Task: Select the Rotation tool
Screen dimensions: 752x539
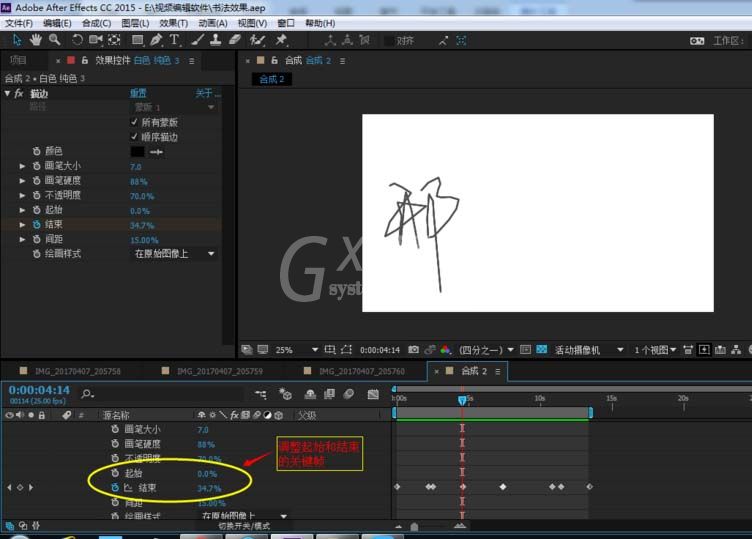Action: pyautogui.click(x=77, y=40)
